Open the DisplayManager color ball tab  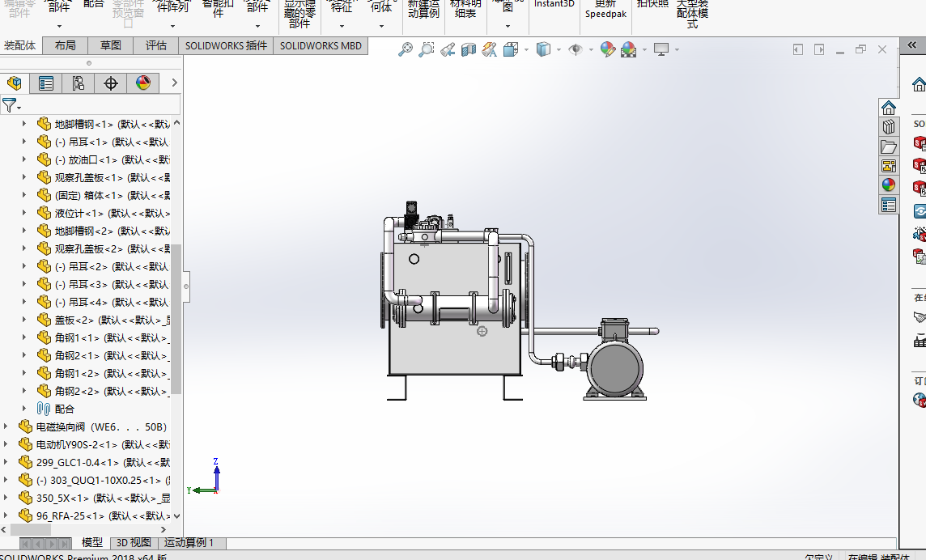tap(143, 83)
